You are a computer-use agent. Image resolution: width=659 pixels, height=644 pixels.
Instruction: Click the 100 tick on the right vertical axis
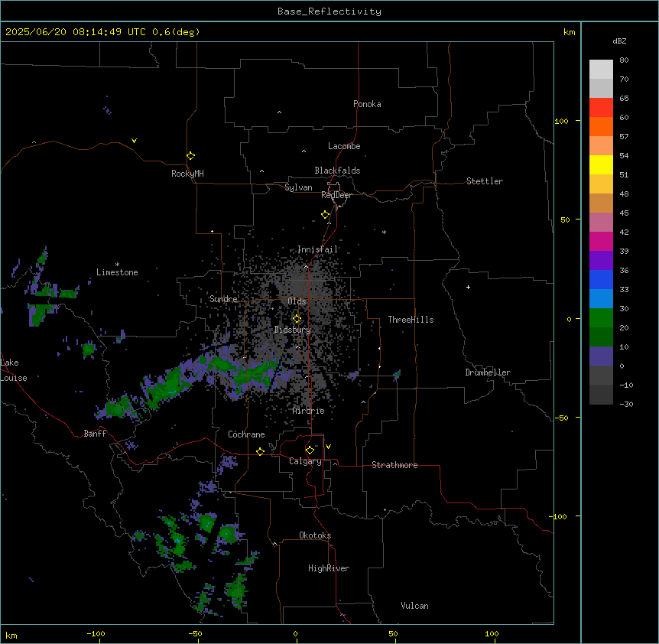pyautogui.click(x=561, y=121)
